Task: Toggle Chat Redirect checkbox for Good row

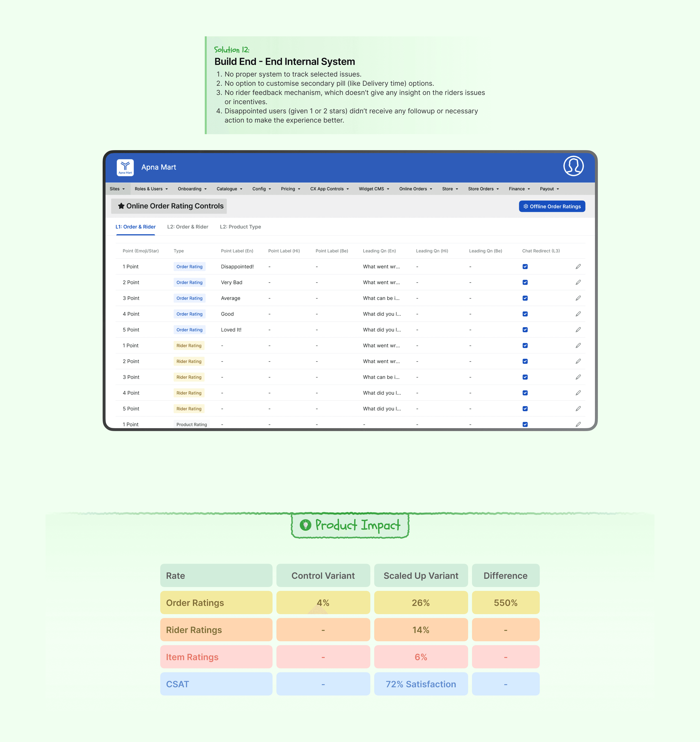Action: click(x=525, y=314)
